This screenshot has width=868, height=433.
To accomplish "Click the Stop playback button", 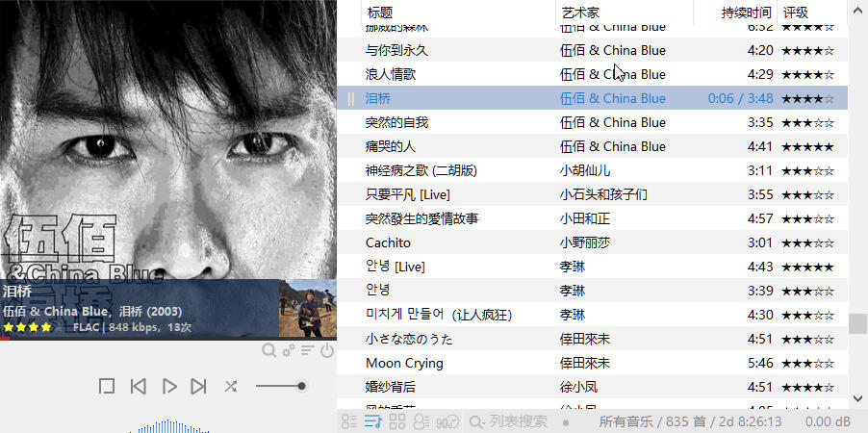I will (x=107, y=386).
